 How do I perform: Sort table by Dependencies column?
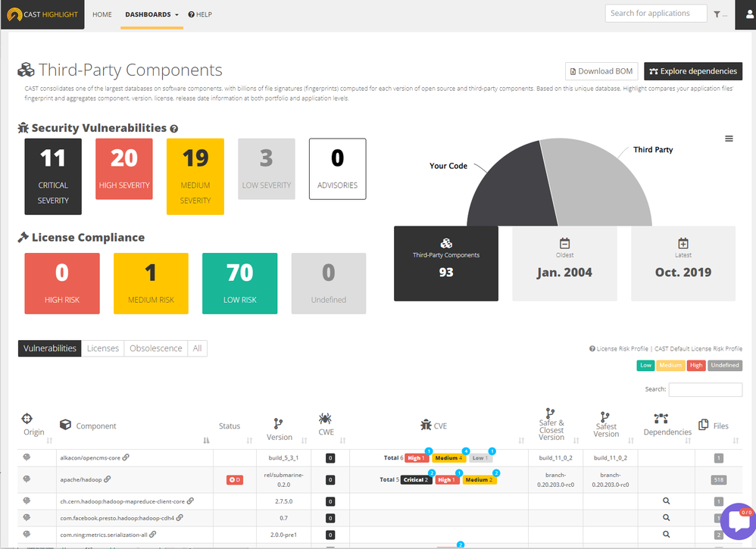pos(688,440)
